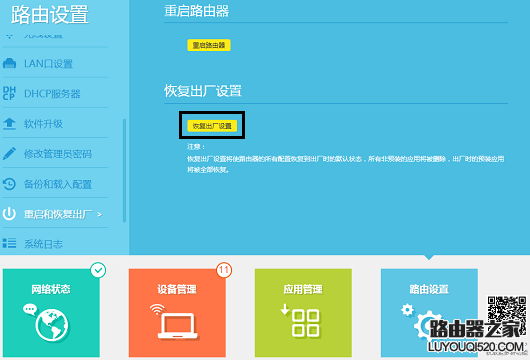This screenshot has height=360, width=530.
Task: Open DHCP服务器 menu item
Action: (x=52, y=94)
